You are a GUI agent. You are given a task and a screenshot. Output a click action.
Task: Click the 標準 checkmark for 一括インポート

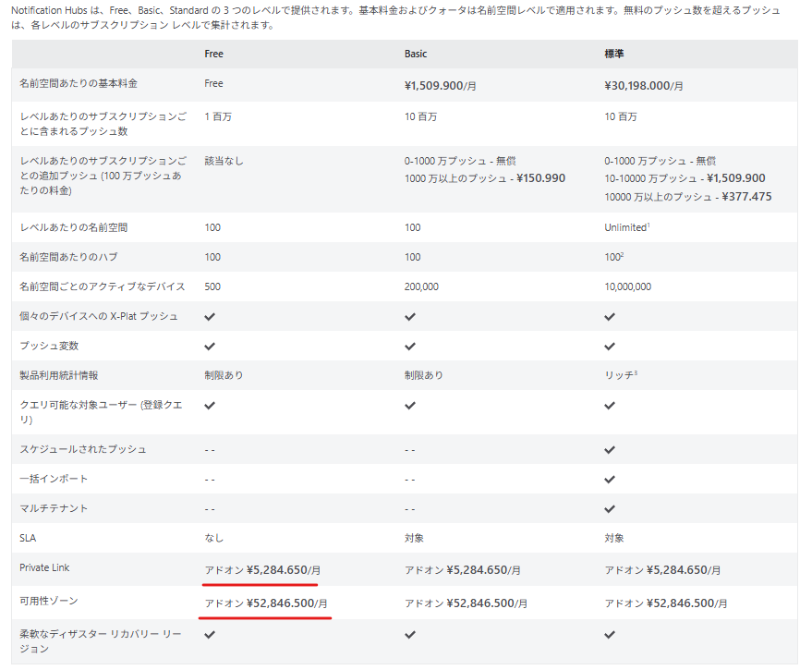[x=610, y=480]
